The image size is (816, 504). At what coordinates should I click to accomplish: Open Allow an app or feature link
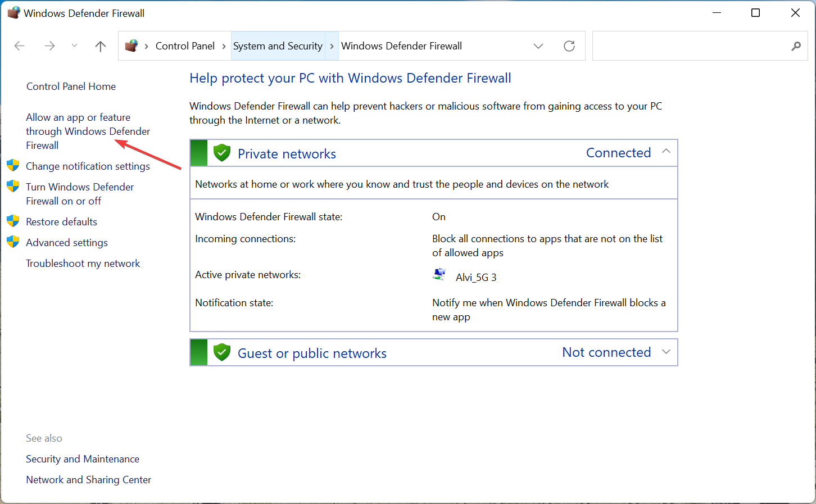pos(88,131)
